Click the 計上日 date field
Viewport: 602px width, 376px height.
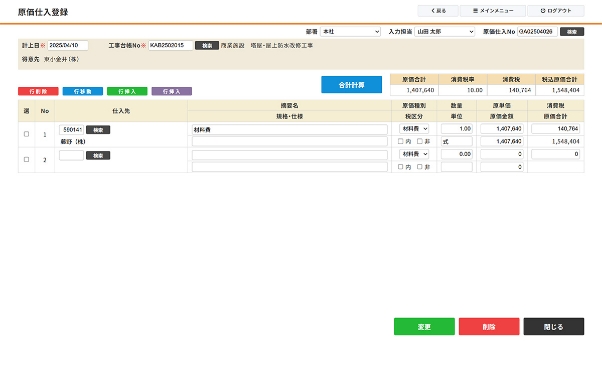68,45
